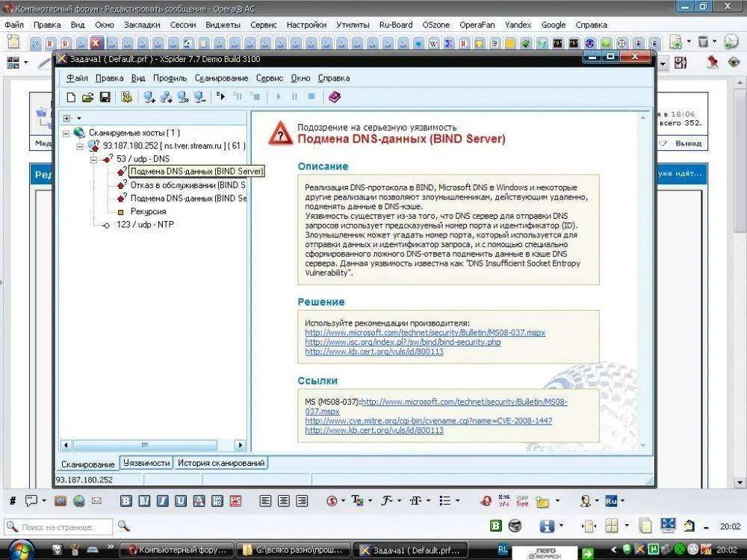This screenshot has width=747, height=560.
Task: Select the 53 / udp - DNS row
Action: 143,159
